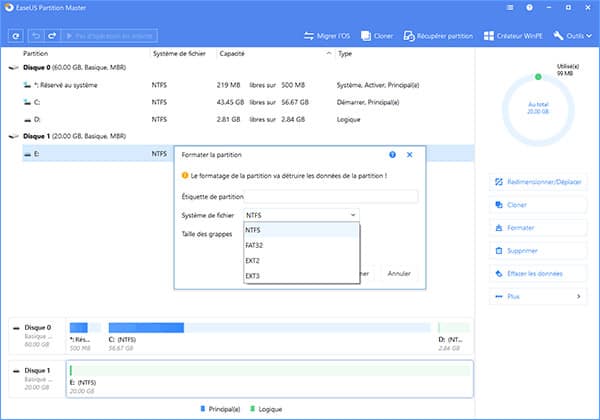
Task: Click the blue help icon in format dialog
Action: coord(392,155)
